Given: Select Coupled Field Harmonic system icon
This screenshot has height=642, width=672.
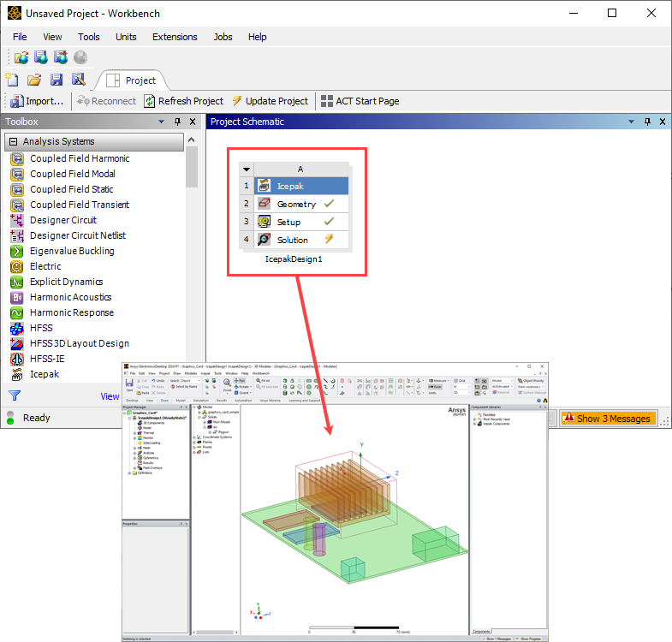Looking at the screenshot, I should [x=17, y=159].
